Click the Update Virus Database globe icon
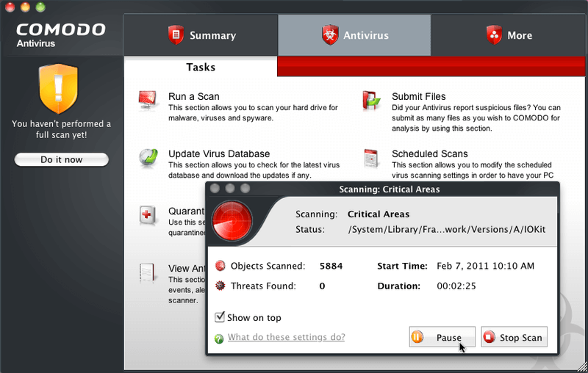Screen dimensions: 588x373 [148, 158]
